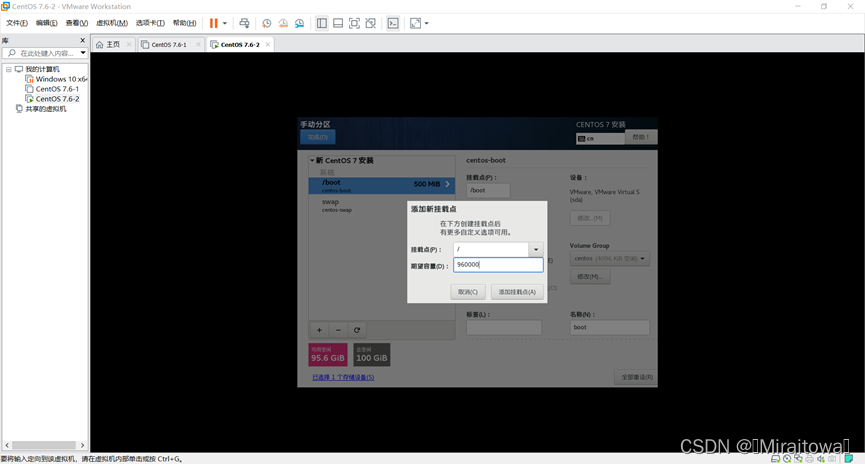Screen dimensions: 865x464
Task: Select the CentOS 7.6-2 tab
Action: click(x=239, y=45)
